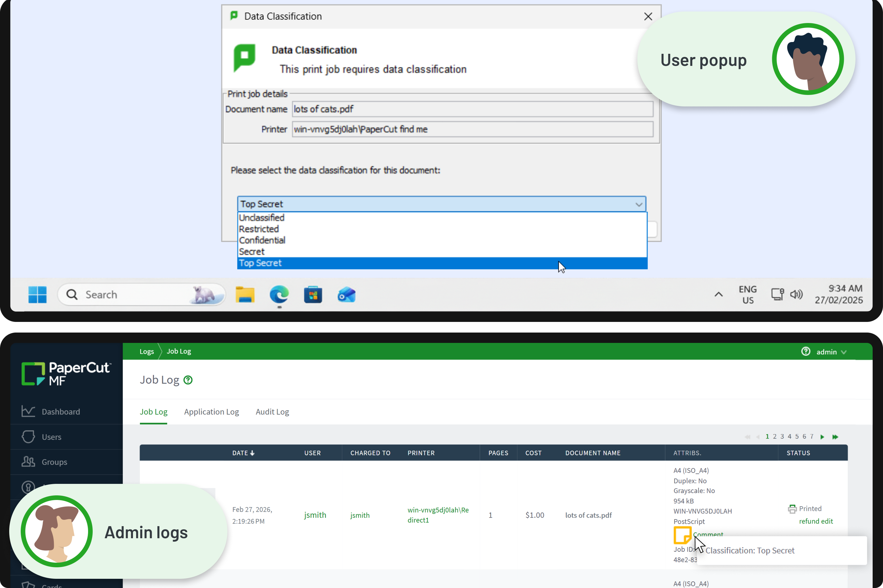The image size is (883, 588).
Task: Click jsmith user link in log
Action: pyautogui.click(x=315, y=515)
